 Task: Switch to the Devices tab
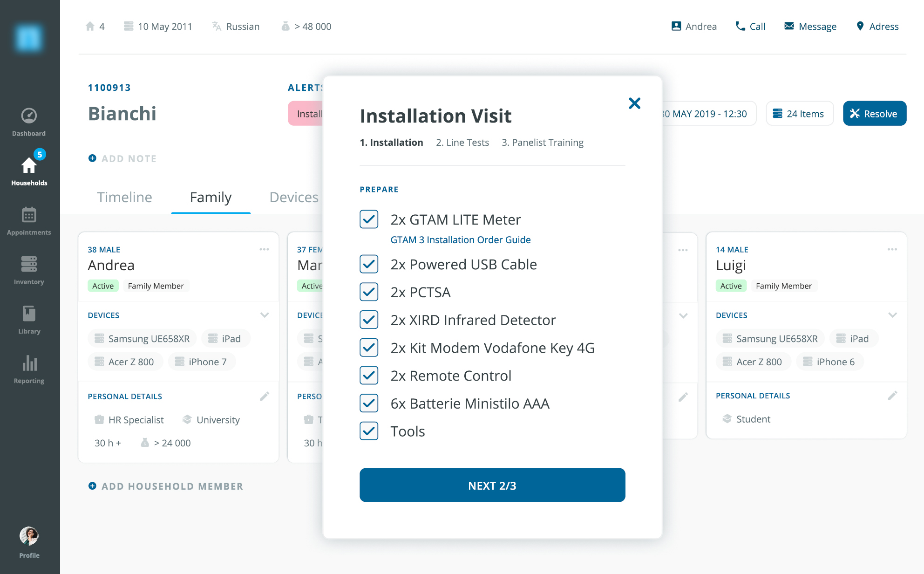pos(293,197)
